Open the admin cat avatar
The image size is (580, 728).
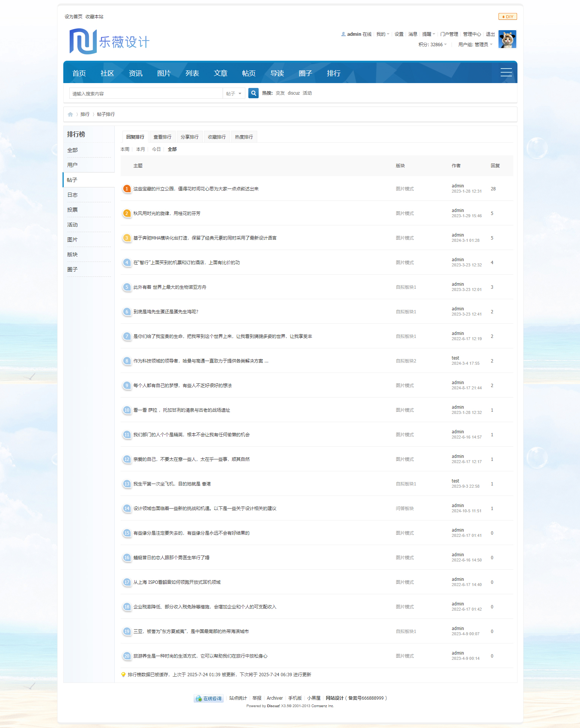(x=507, y=39)
